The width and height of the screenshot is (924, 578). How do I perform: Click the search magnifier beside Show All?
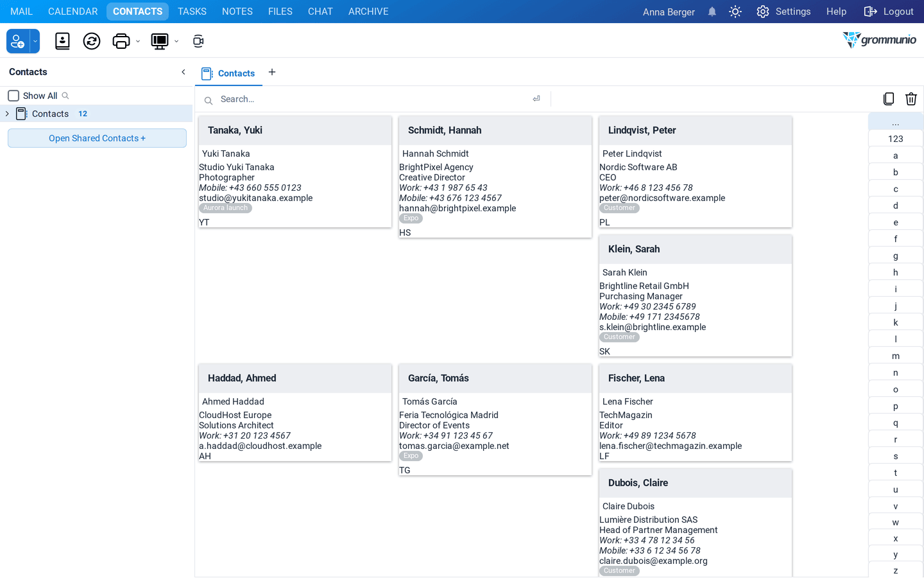65,96
